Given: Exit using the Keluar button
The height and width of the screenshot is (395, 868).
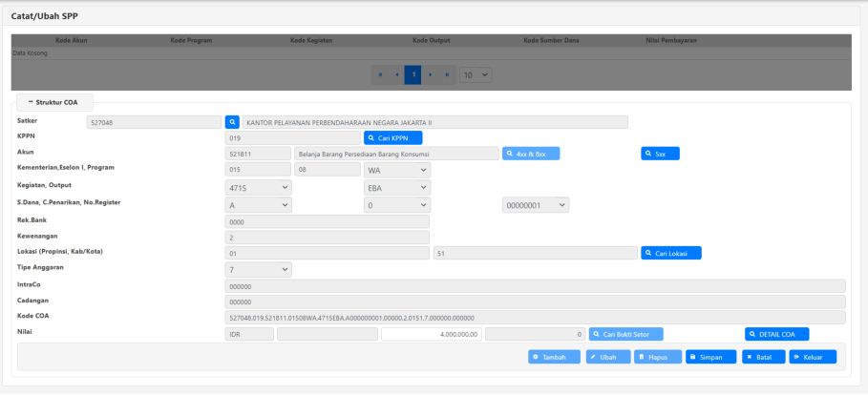Looking at the screenshot, I should [x=813, y=357].
